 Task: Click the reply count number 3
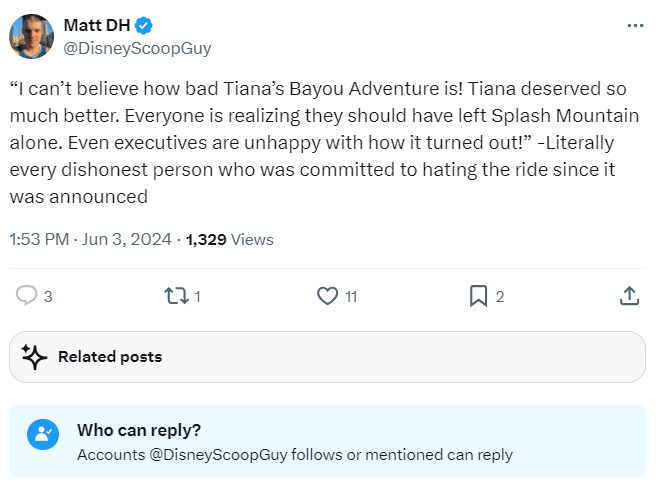click(49, 296)
